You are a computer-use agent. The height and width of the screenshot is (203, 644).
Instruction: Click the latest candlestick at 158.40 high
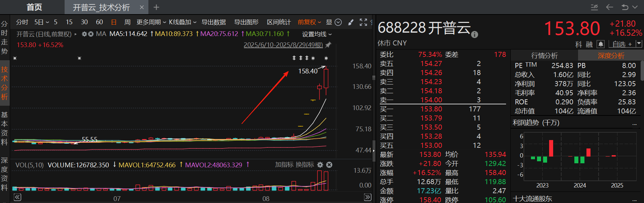point(326,78)
